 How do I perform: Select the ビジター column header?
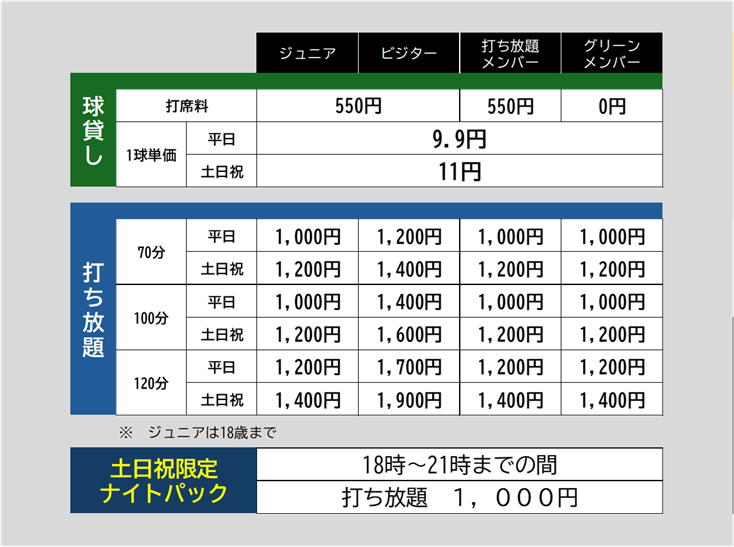[408, 54]
